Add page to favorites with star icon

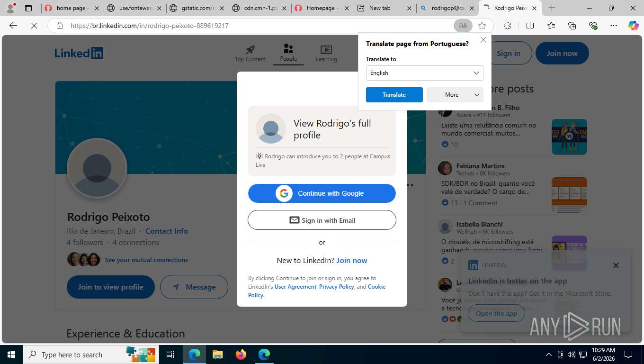click(x=482, y=26)
